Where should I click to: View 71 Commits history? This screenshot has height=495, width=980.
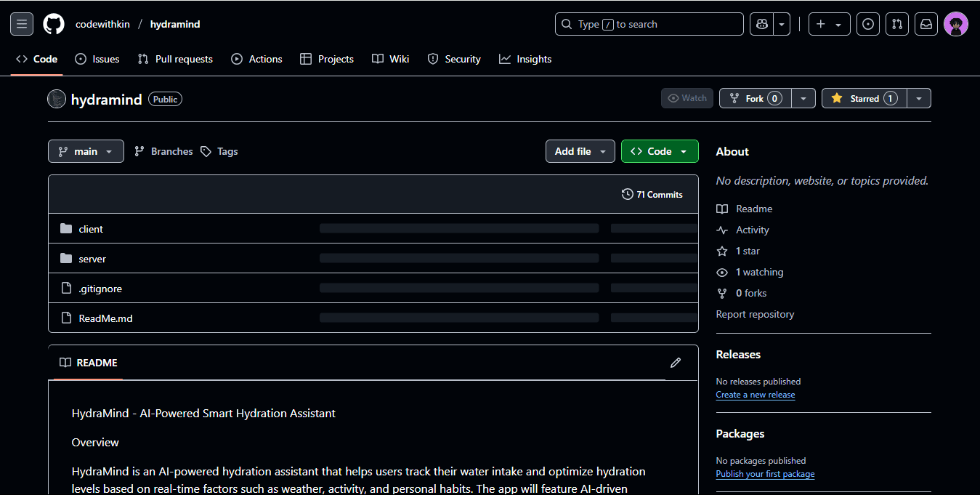coord(652,194)
